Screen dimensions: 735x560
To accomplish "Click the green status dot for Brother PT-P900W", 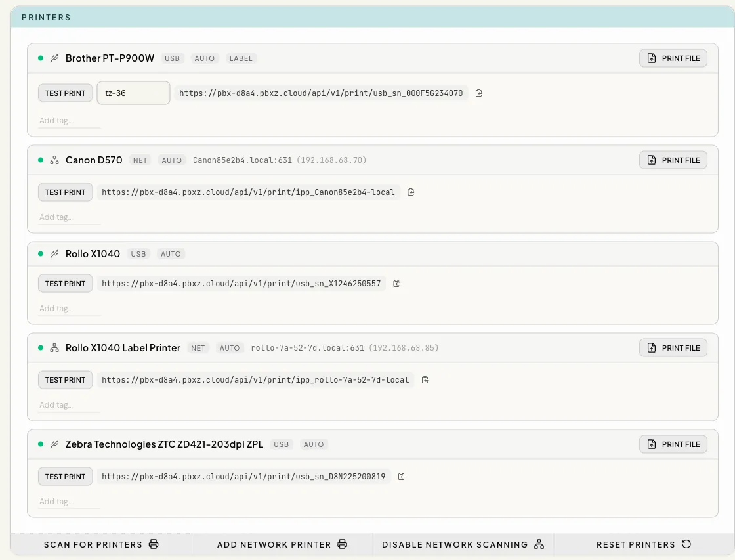I will [x=41, y=58].
